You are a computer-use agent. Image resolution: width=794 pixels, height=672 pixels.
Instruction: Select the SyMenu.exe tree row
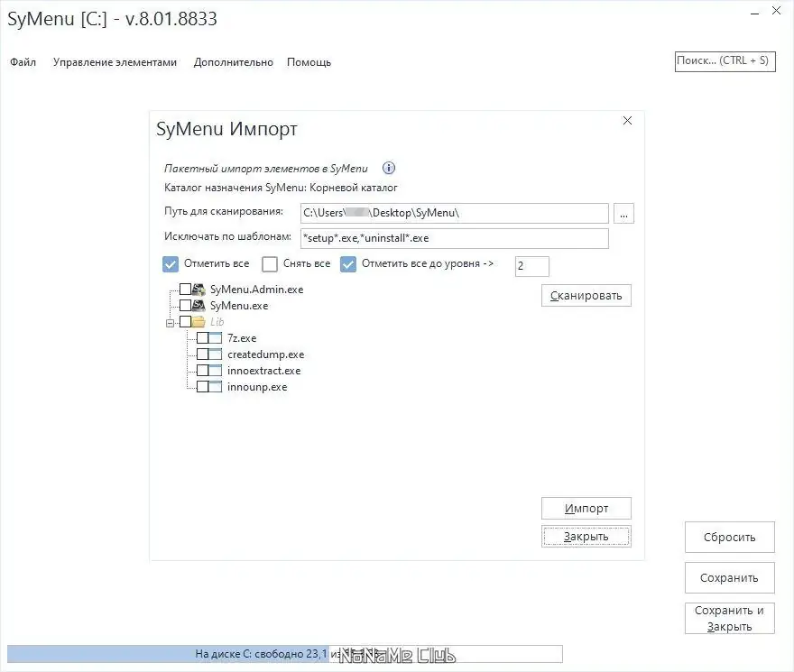239,306
